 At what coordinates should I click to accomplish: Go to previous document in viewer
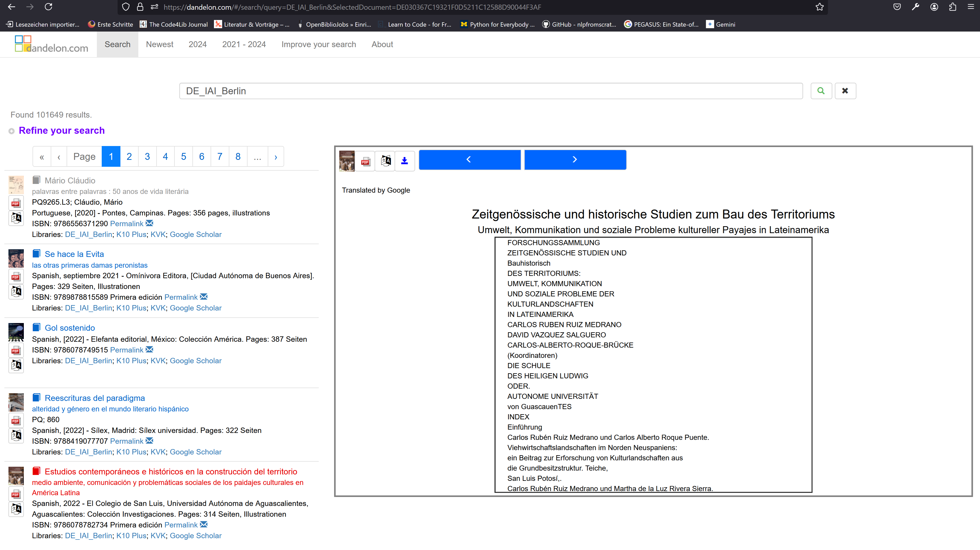pos(469,160)
